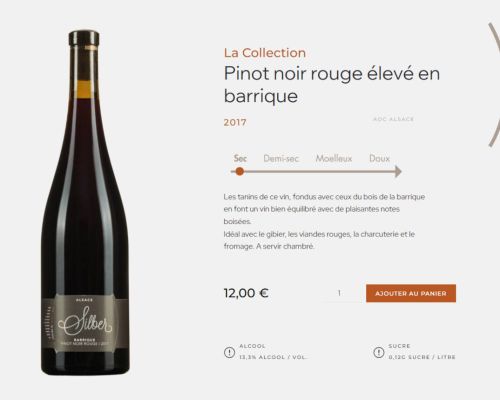500x400 pixels.
Task: Click the sugar info exclamation icon
Action: tap(379, 352)
